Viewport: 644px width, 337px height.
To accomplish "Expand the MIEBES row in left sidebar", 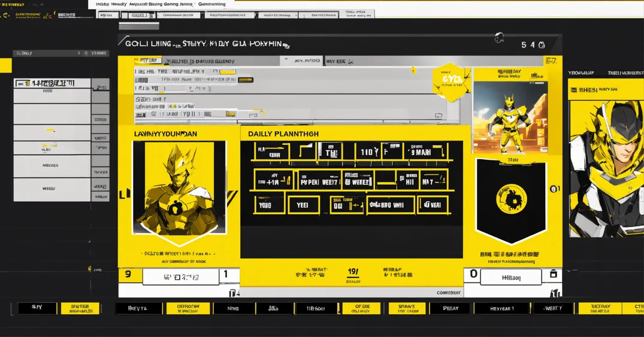I will pyautogui.click(x=52, y=165).
